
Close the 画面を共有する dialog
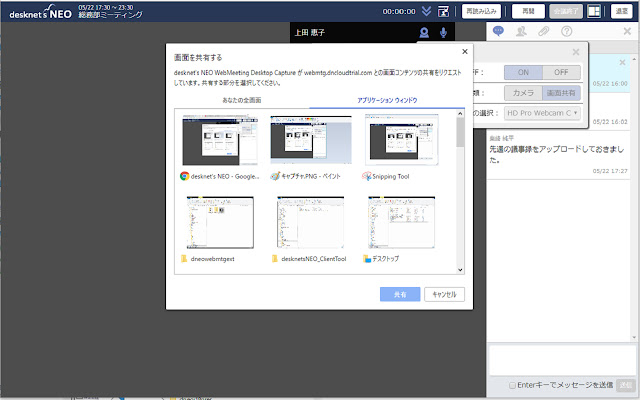pyautogui.click(x=464, y=52)
